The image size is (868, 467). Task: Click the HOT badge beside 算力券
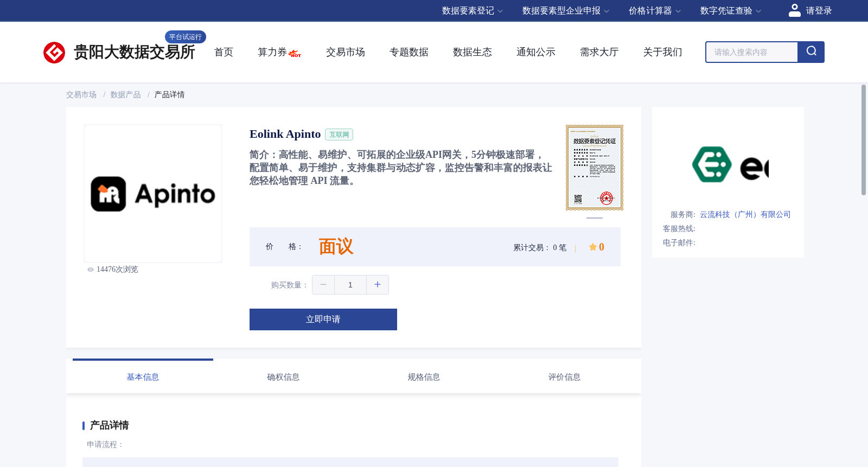point(295,54)
